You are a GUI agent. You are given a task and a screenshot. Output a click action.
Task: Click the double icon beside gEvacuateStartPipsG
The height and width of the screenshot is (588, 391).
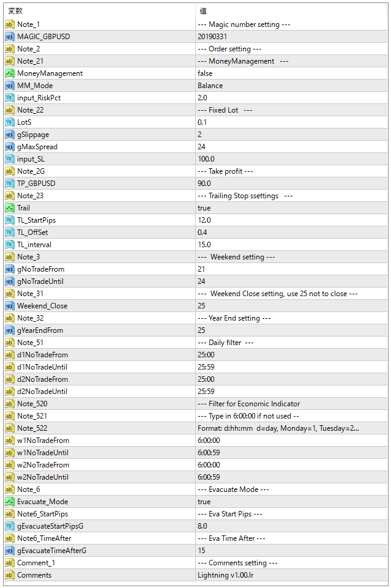(10, 526)
